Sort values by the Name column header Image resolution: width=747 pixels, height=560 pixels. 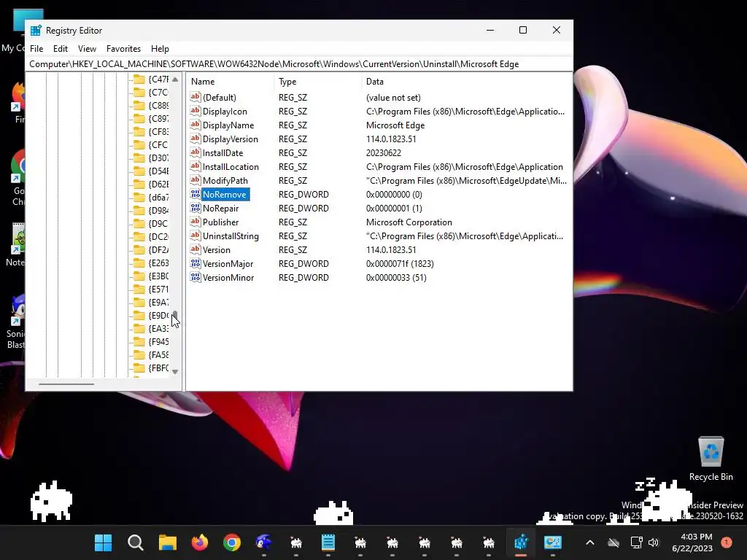point(231,82)
